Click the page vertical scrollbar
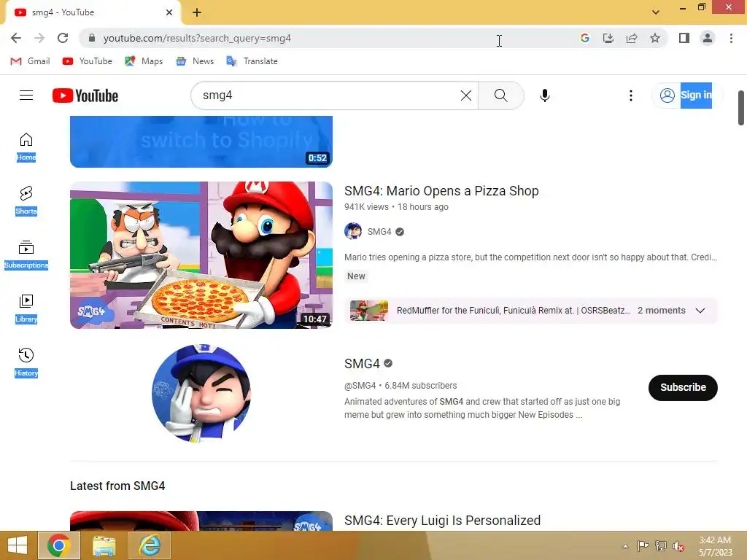747x560 pixels. click(741, 108)
